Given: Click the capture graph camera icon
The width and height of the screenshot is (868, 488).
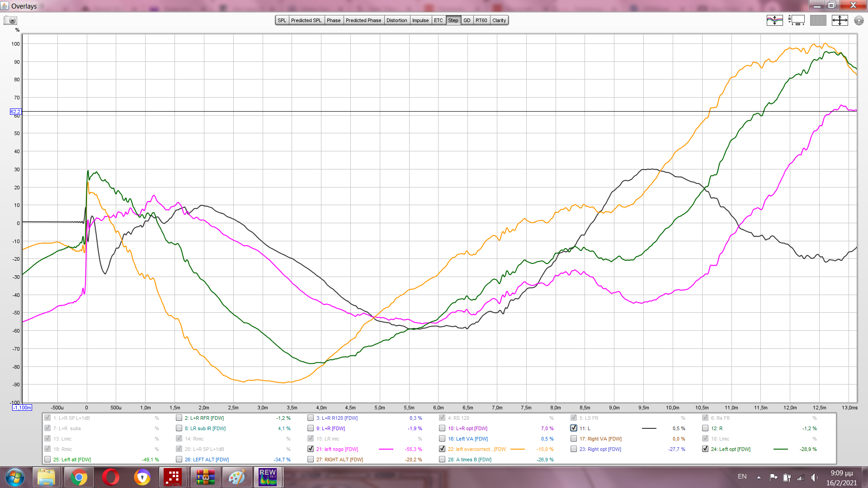Looking at the screenshot, I should click(10, 20).
